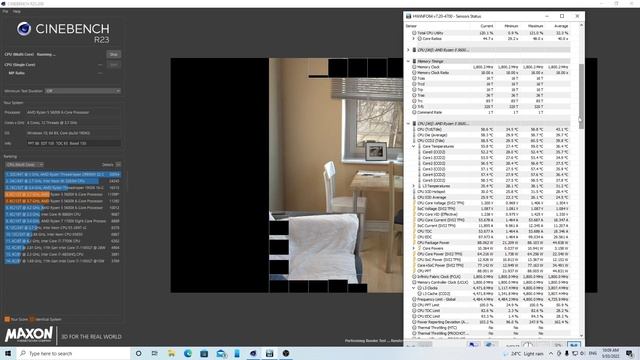Open the Mail app from the taskbar
The height and width of the screenshot is (360, 640).
click(x=221, y=353)
